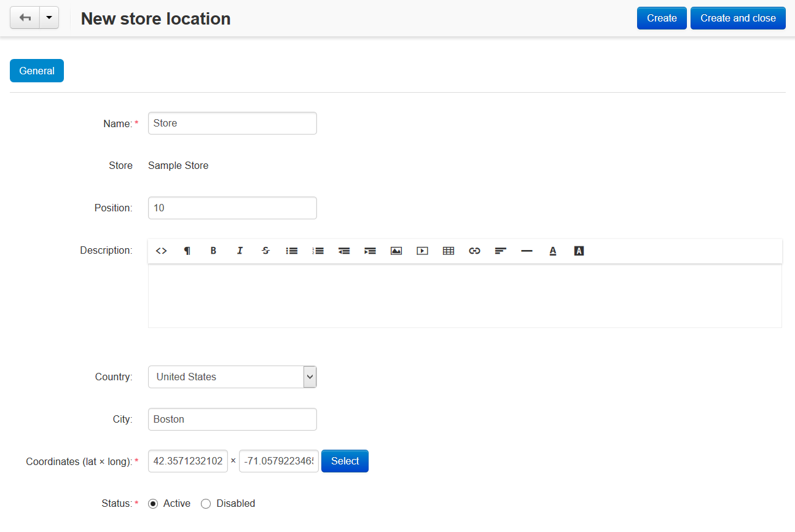The image size is (795, 532).
Task: Insert hyperlink in description editor
Action: (x=474, y=251)
